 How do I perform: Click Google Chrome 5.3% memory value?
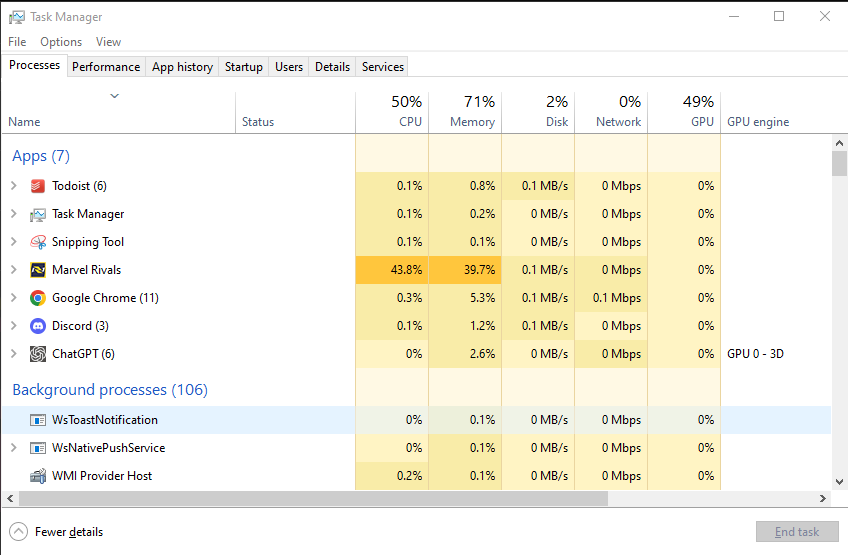(x=482, y=298)
